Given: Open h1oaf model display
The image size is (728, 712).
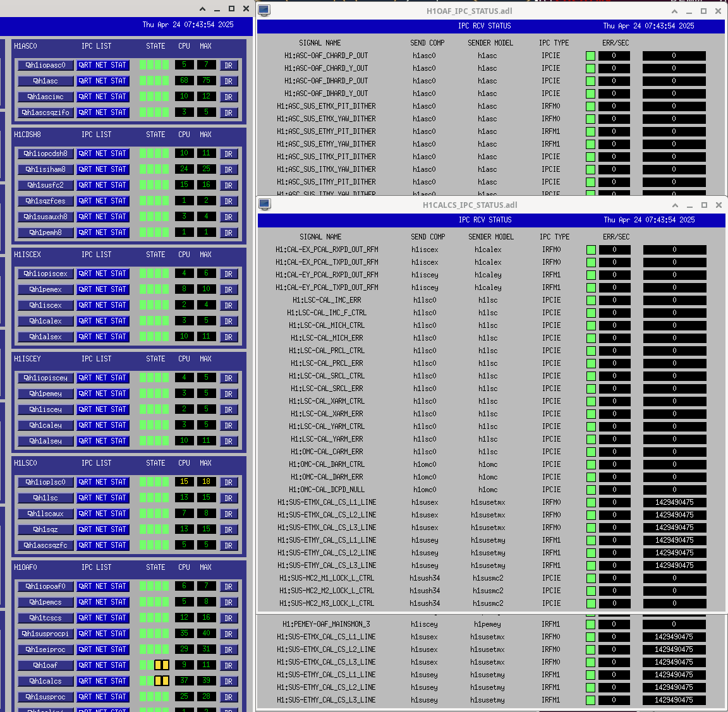Looking at the screenshot, I should (45, 665).
